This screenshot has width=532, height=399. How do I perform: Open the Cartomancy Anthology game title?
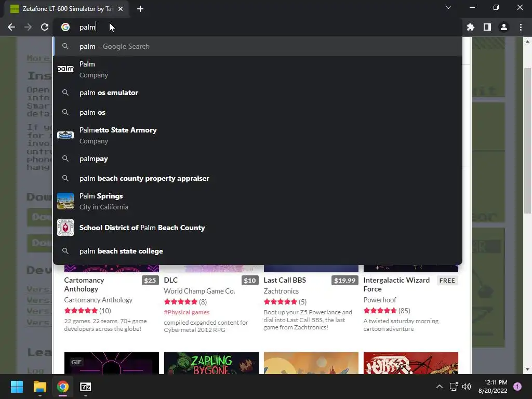[x=84, y=284]
